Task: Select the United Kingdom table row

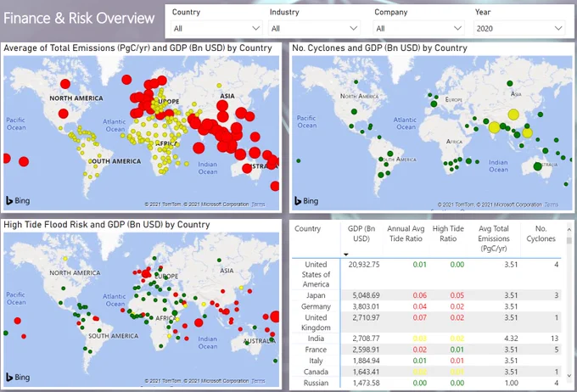Action: coord(427,322)
